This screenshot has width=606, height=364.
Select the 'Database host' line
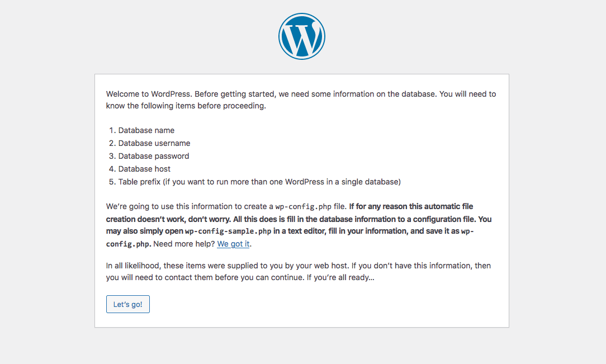[144, 168]
